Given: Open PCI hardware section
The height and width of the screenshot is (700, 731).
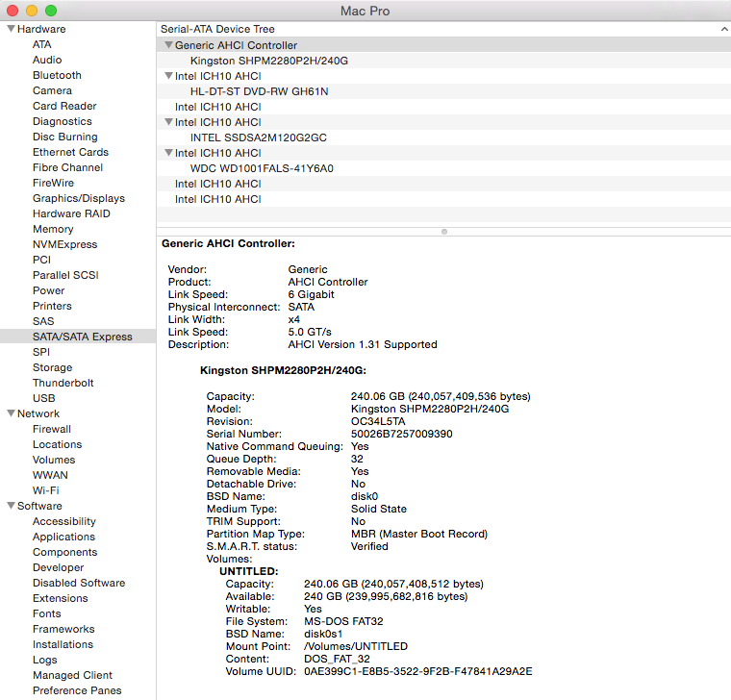Looking at the screenshot, I should pyautogui.click(x=41, y=260).
